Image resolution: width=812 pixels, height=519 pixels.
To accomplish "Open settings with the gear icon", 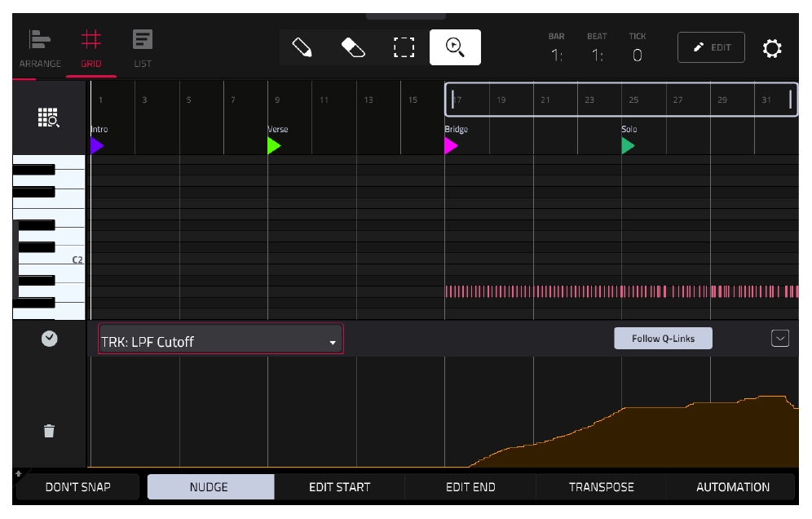I will pyautogui.click(x=771, y=48).
